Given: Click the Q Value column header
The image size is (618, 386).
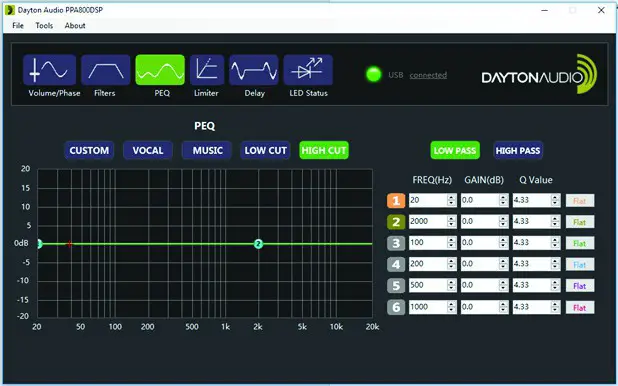Looking at the screenshot, I should [x=536, y=180].
